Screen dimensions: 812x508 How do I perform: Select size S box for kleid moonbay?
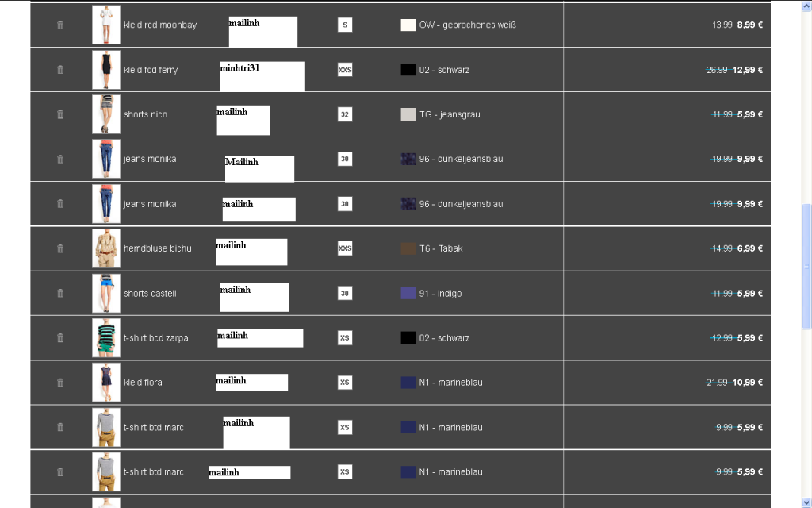(344, 25)
